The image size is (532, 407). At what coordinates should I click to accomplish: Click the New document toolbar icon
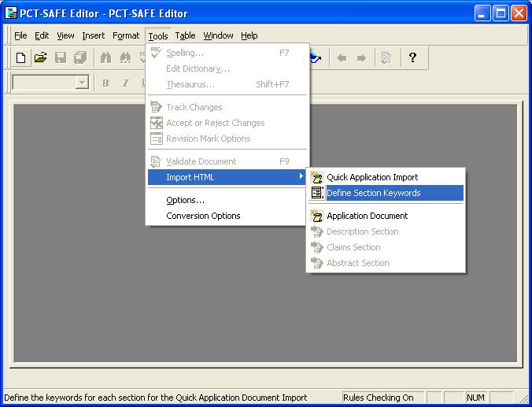[20, 57]
